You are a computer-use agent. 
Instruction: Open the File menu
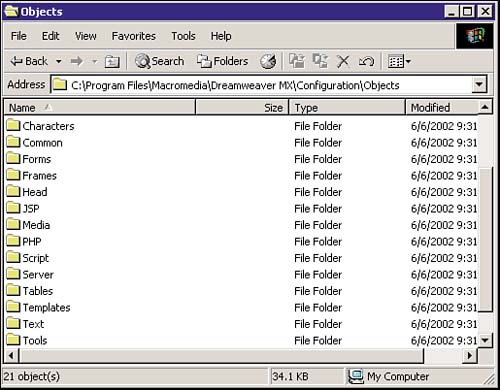(18, 36)
